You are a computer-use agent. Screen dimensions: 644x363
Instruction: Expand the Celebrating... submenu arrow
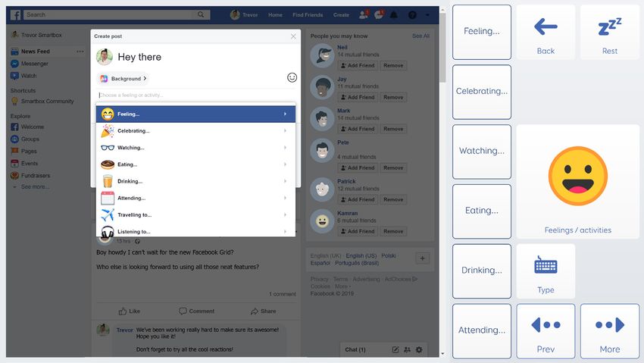tap(285, 131)
